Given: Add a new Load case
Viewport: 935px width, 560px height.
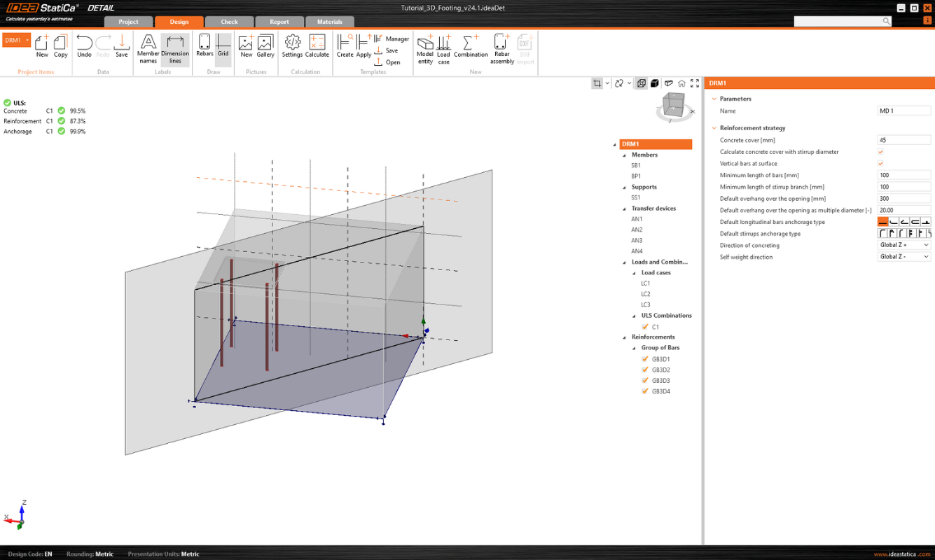Looking at the screenshot, I should click(443, 48).
